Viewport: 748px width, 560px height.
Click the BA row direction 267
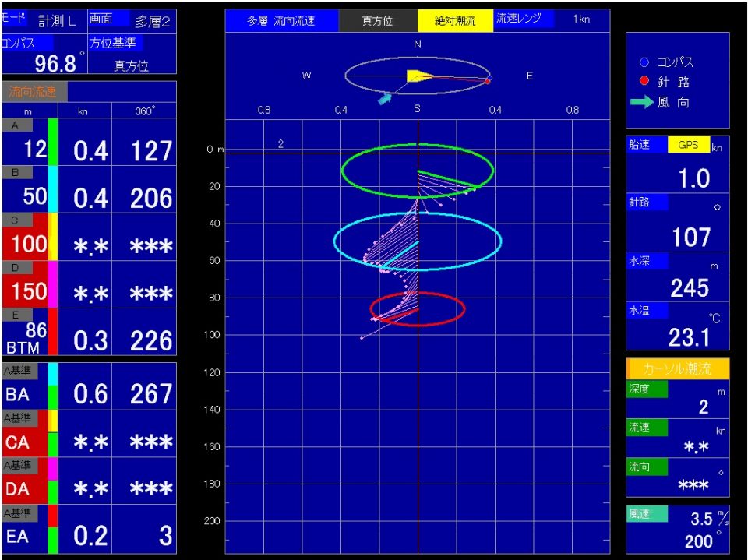[x=151, y=393]
